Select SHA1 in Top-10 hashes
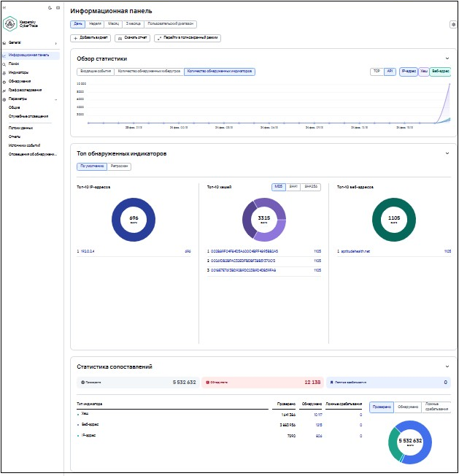 point(293,187)
